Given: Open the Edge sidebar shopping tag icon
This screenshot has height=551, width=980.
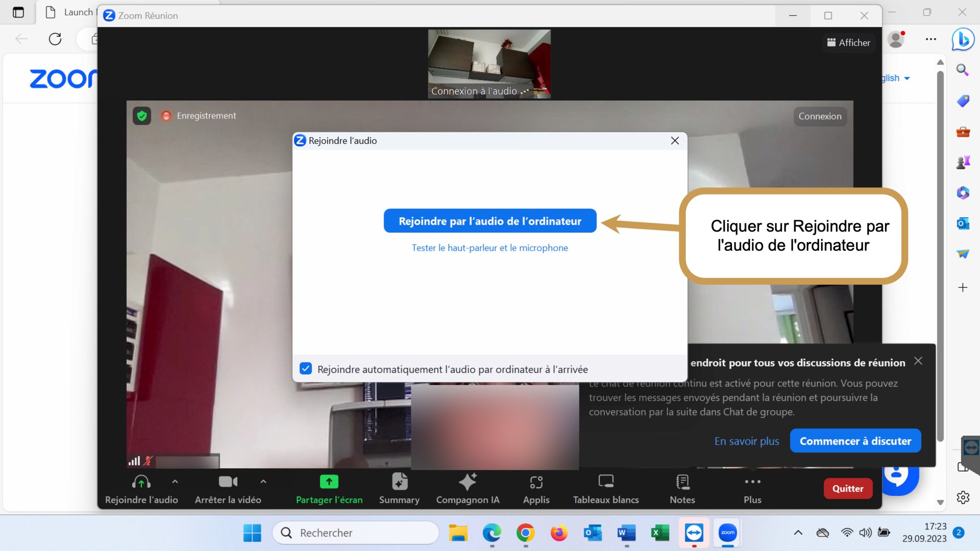Looking at the screenshot, I should point(963,101).
